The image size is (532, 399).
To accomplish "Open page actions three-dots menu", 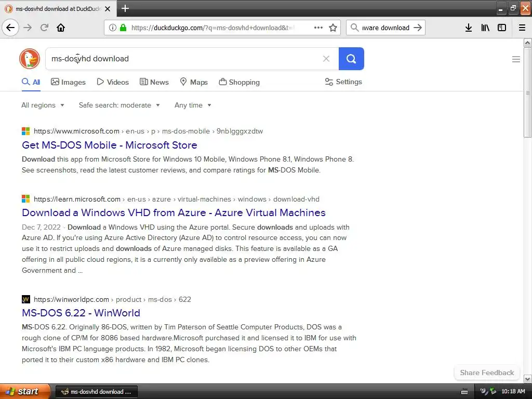I will (x=318, y=28).
